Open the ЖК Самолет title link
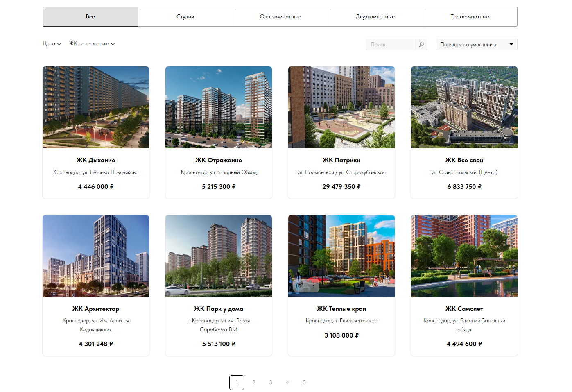This screenshot has width=572, height=392. [464, 309]
